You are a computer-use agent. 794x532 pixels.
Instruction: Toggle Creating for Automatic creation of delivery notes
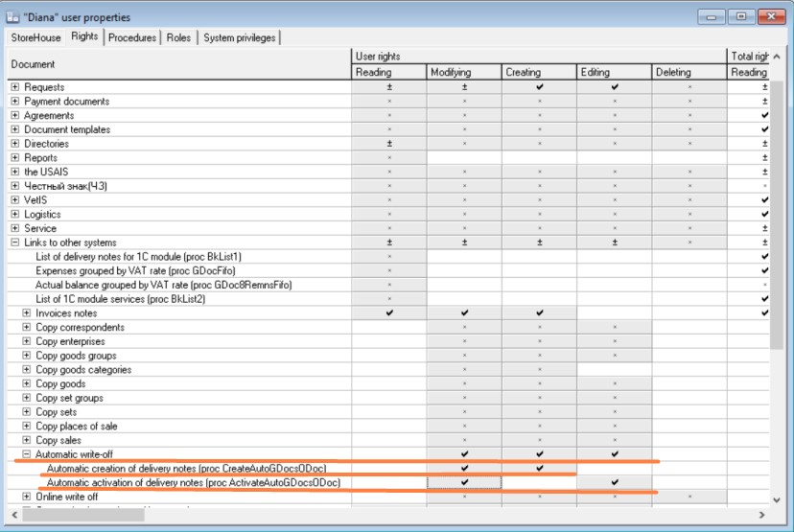pos(539,468)
